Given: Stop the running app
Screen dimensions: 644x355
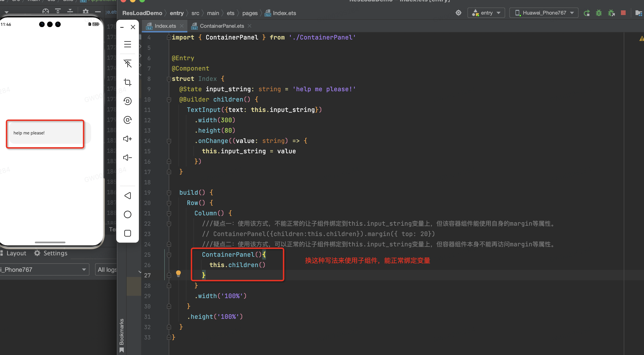Looking at the screenshot, I should pos(623,13).
